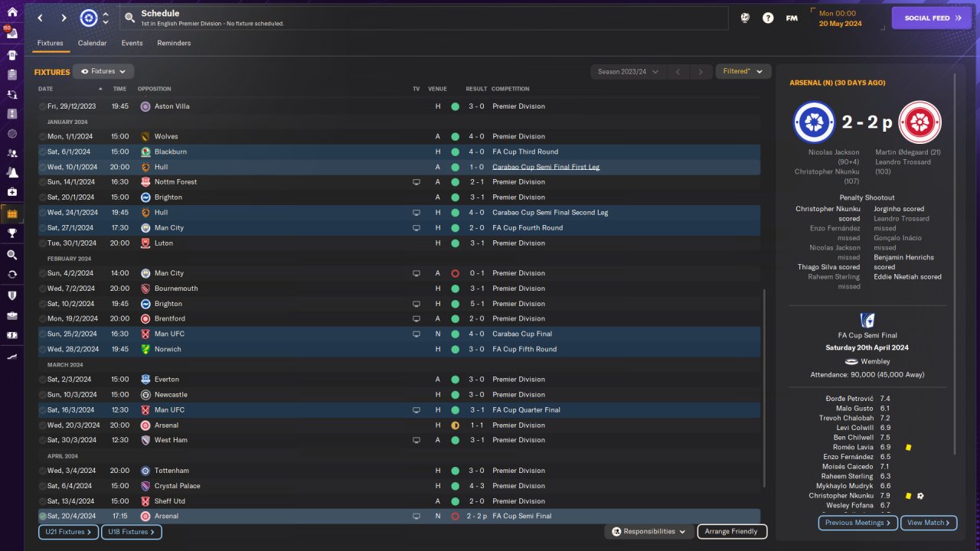This screenshot has height=551, width=980.
Task: Go to the next season arrow
Action: 701,72
